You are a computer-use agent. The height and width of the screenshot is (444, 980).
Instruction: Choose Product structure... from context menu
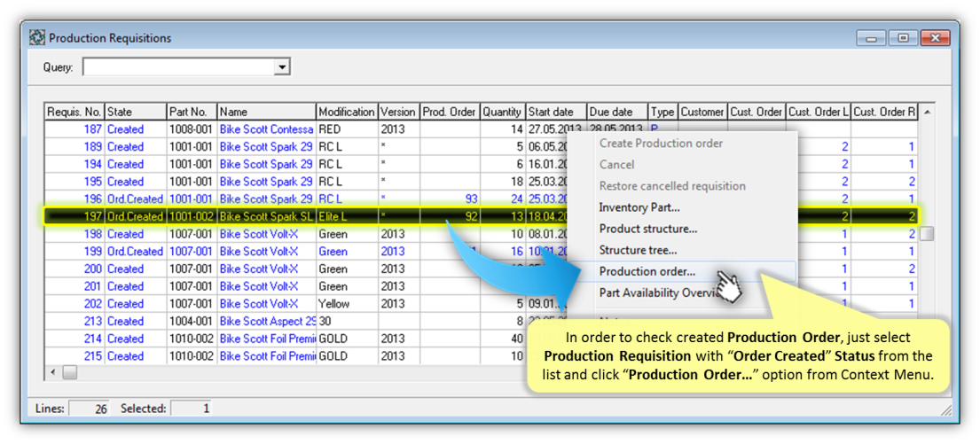click(x=648, y=229)
